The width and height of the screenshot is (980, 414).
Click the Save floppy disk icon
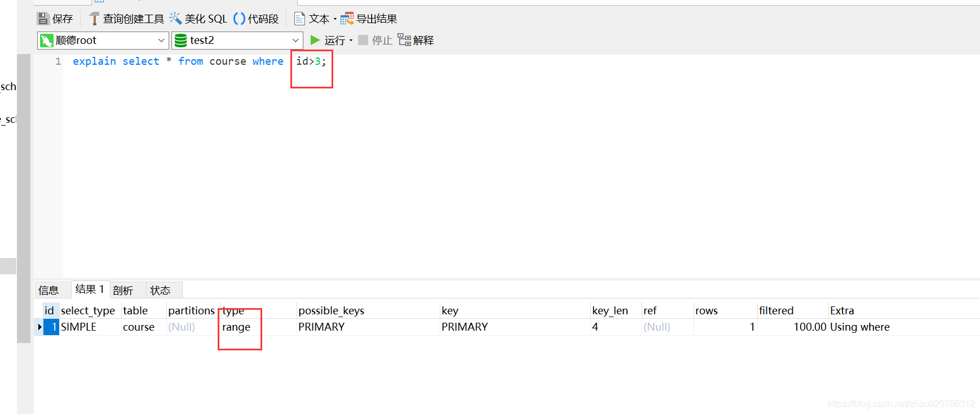click(x=43, y=19)
